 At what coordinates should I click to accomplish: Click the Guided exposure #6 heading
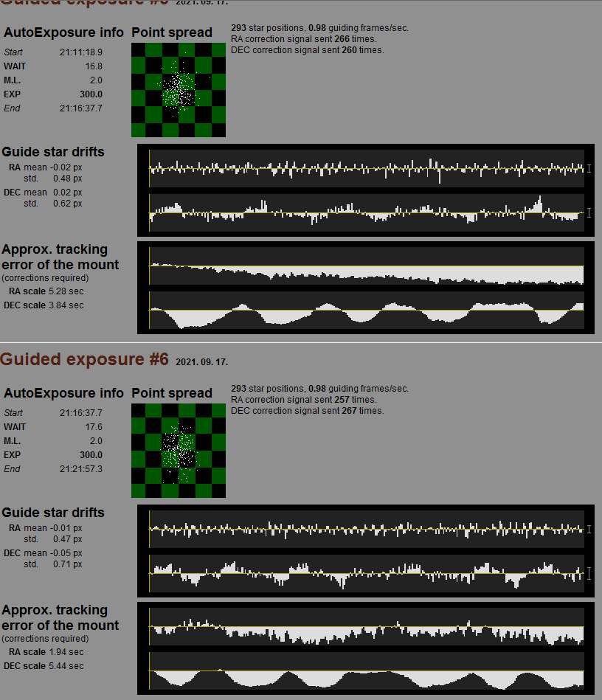[x=84, y=359]
